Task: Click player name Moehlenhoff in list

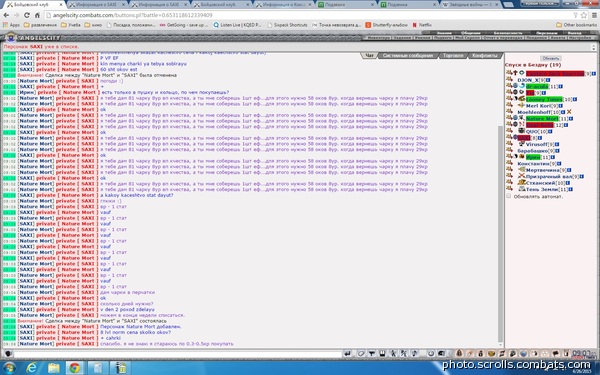Action: coord(533,112)
